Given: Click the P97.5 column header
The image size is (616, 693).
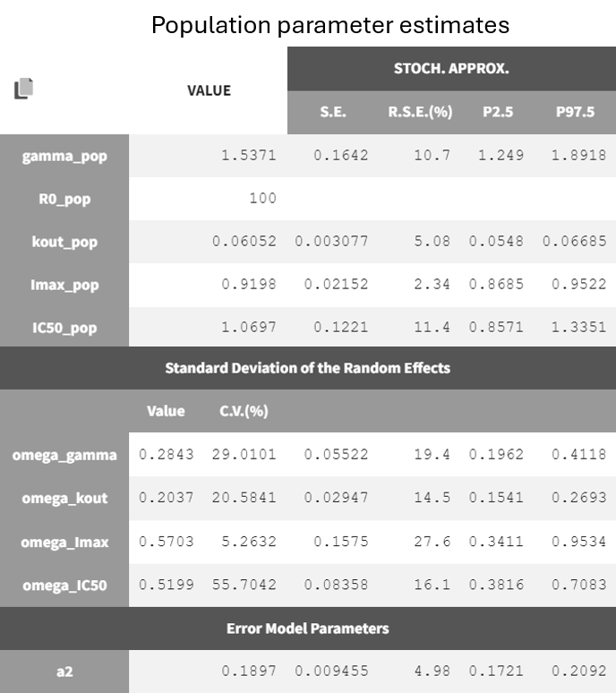Looking at the screenshot, I should click(x=575, y=113).
